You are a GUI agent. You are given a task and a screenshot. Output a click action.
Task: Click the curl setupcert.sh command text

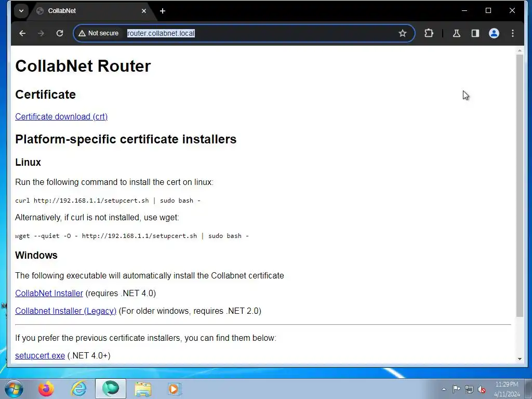tap(108, 201)
